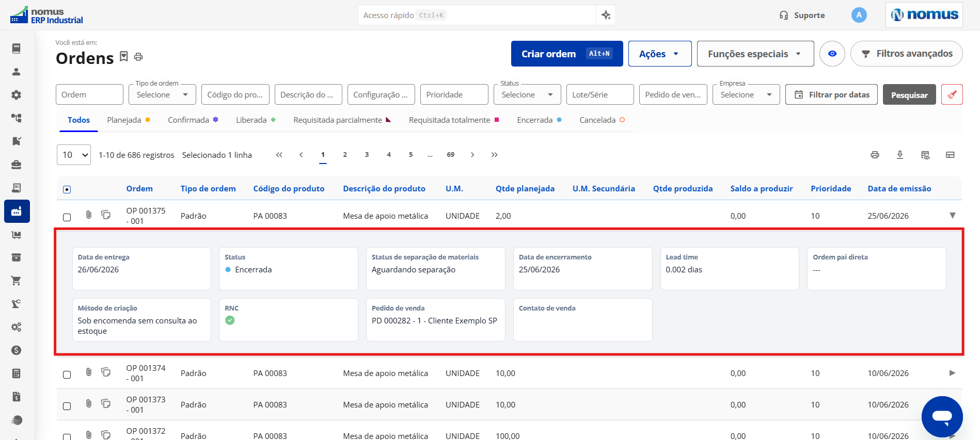
Task: Click the Pesquisar button
Action: (x=909, y=94)
